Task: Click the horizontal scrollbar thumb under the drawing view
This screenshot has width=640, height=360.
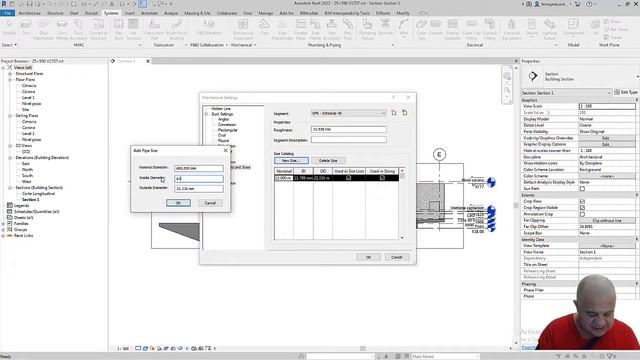Action: point(362,349)
